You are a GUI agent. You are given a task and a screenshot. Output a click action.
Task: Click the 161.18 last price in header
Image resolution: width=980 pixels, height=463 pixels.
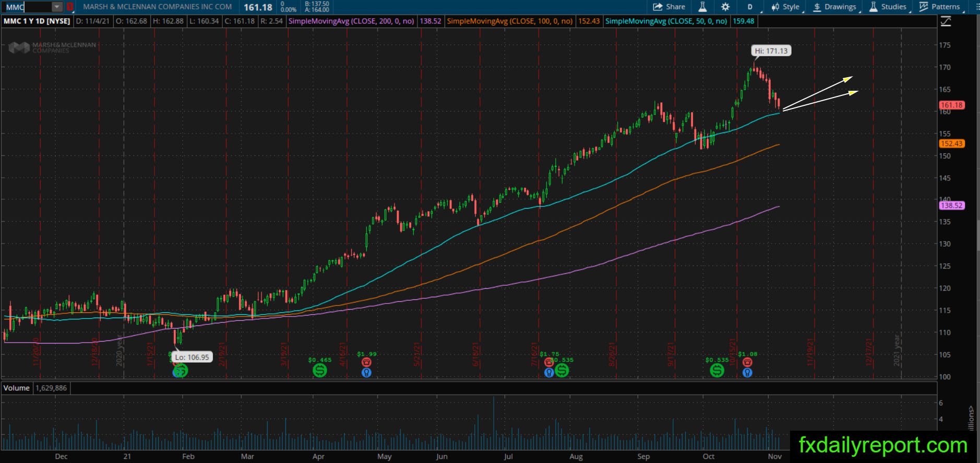[x=258, y=7]
